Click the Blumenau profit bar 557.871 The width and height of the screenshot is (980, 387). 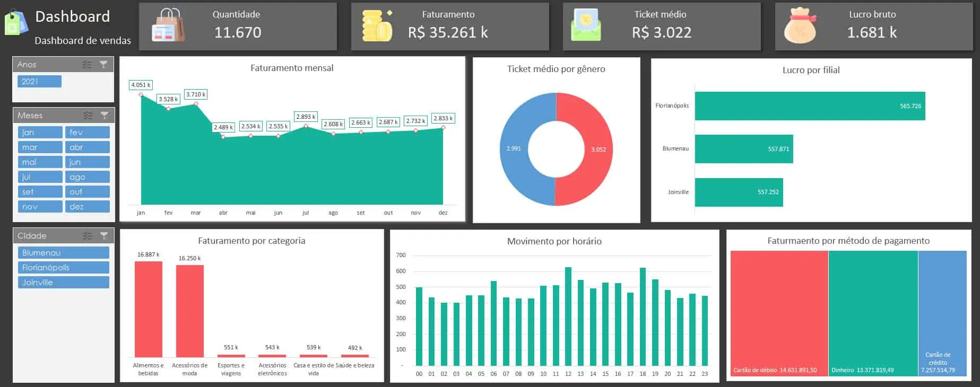click(744, 149)
